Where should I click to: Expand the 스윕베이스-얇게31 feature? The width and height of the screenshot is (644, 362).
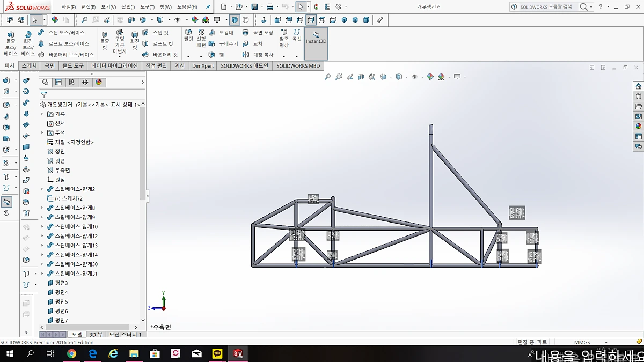click(42, 274)
